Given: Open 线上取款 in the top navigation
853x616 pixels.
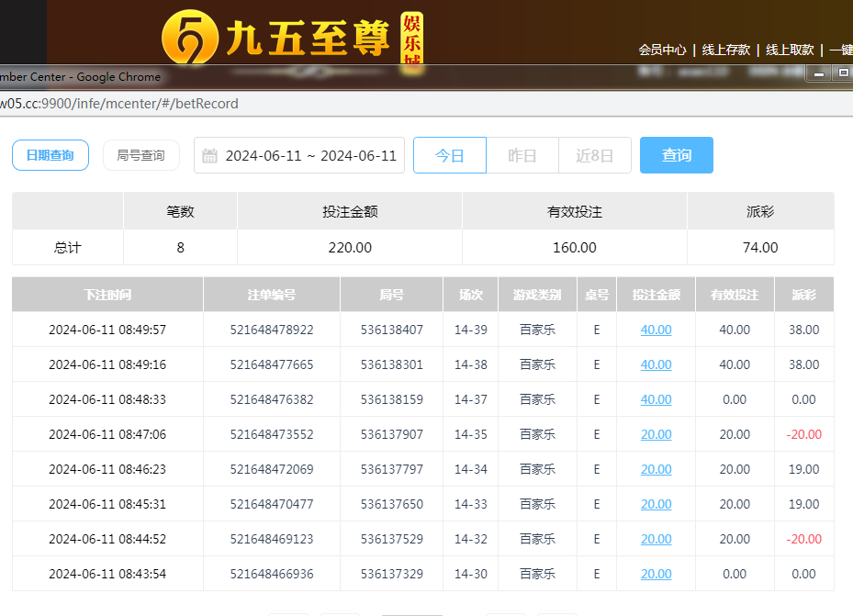Looking at the screenshot, I should tap(790, 50).
